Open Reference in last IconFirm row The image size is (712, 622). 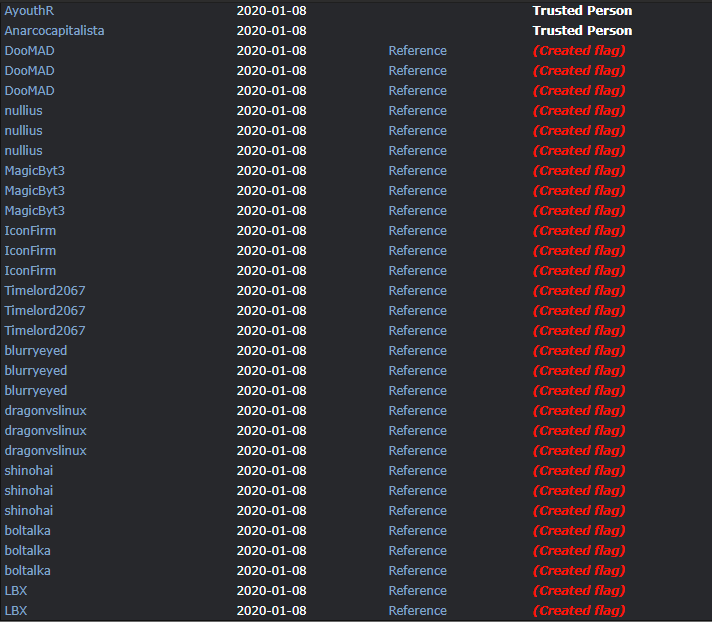pyautogui.click(x=418, y=271)
